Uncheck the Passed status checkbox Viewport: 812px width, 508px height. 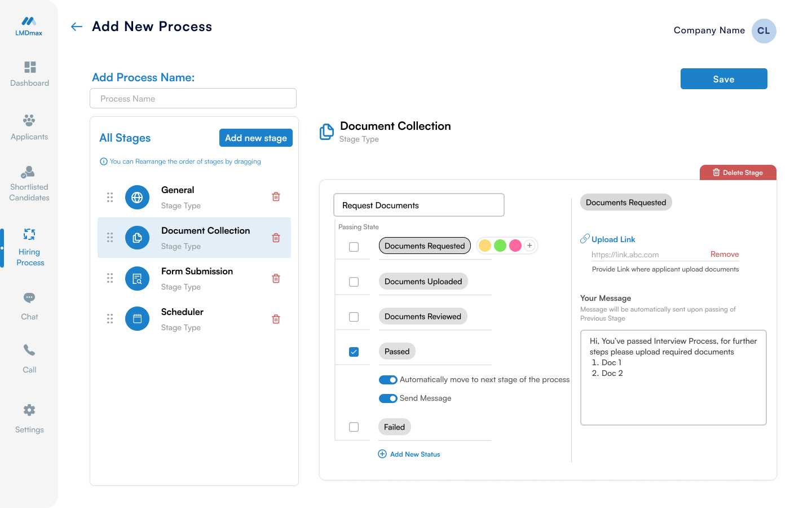[354, 352]
